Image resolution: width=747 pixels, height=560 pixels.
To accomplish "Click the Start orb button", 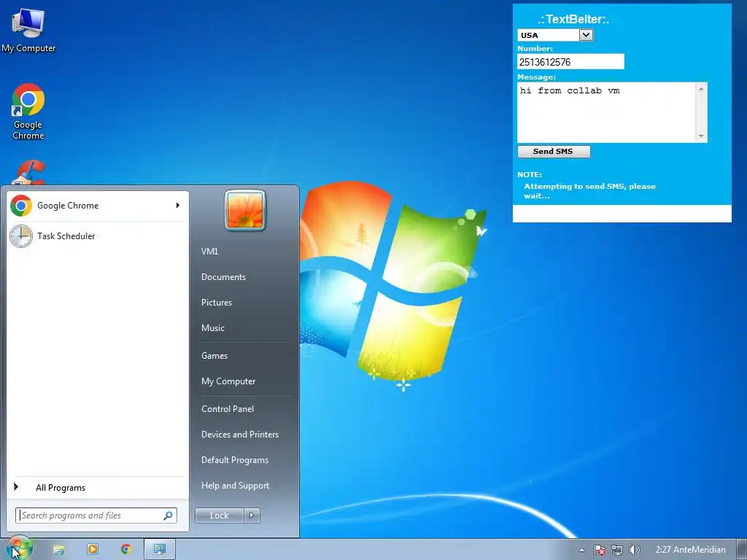I will tap(19, 548).
